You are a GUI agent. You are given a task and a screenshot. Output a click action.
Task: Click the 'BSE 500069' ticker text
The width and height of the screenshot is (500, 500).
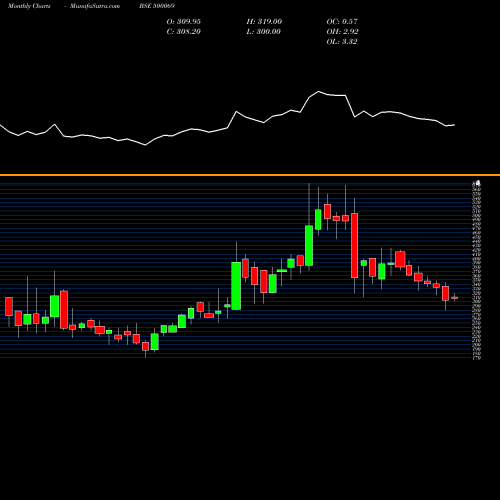[157, 6]
